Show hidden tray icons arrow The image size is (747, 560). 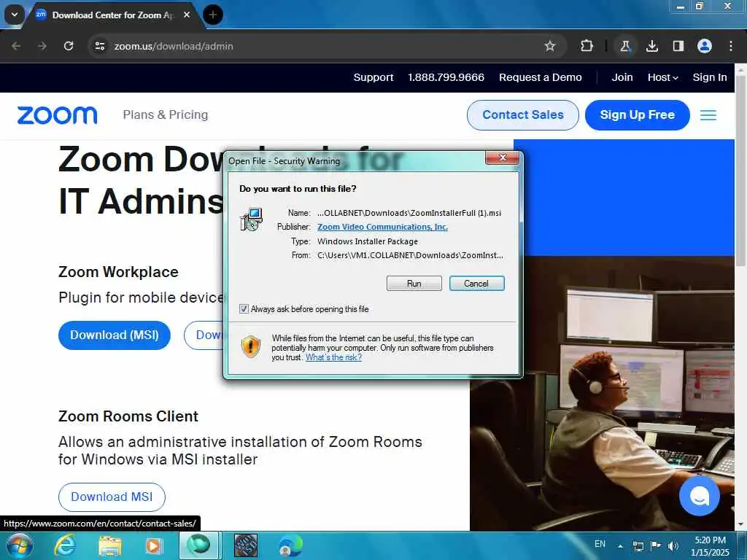click(620, 545)
